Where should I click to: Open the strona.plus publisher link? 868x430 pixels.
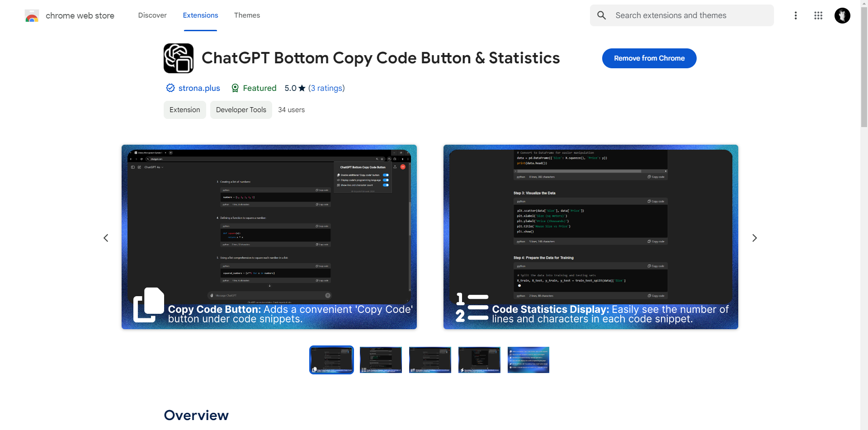tap(199, 88)
